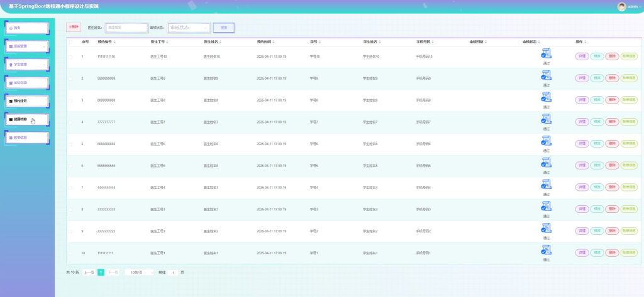Check the checkbox for 医生姓名6 row
Image resolution: width=644 pixels, height=297 pixels.
click(x=70, y=144)
